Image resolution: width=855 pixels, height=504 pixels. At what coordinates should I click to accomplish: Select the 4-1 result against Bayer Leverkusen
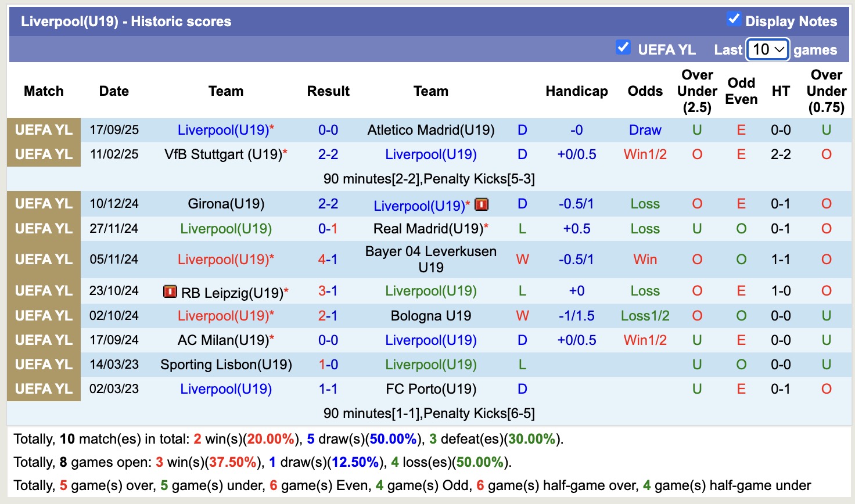click(x=328, y=260)
